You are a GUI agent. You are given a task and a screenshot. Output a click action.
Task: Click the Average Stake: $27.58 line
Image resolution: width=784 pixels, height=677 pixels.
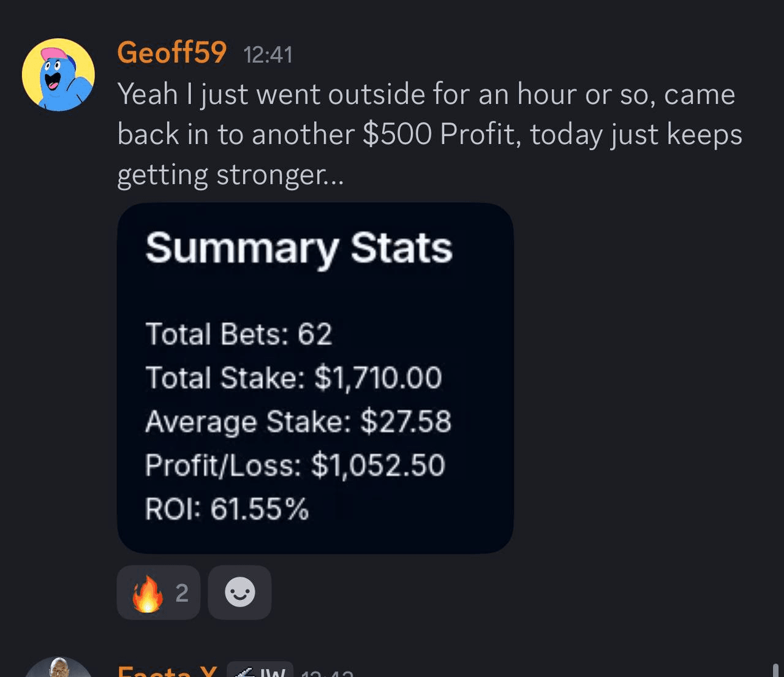pos(298,422)
